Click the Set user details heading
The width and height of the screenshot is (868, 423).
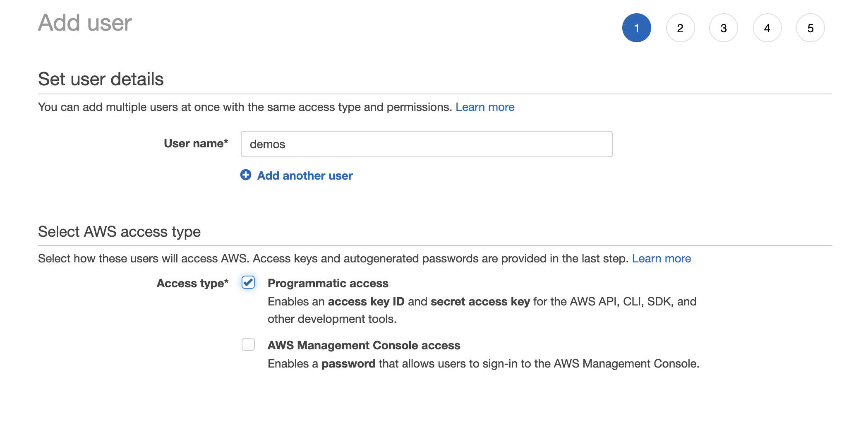point(101,79)
